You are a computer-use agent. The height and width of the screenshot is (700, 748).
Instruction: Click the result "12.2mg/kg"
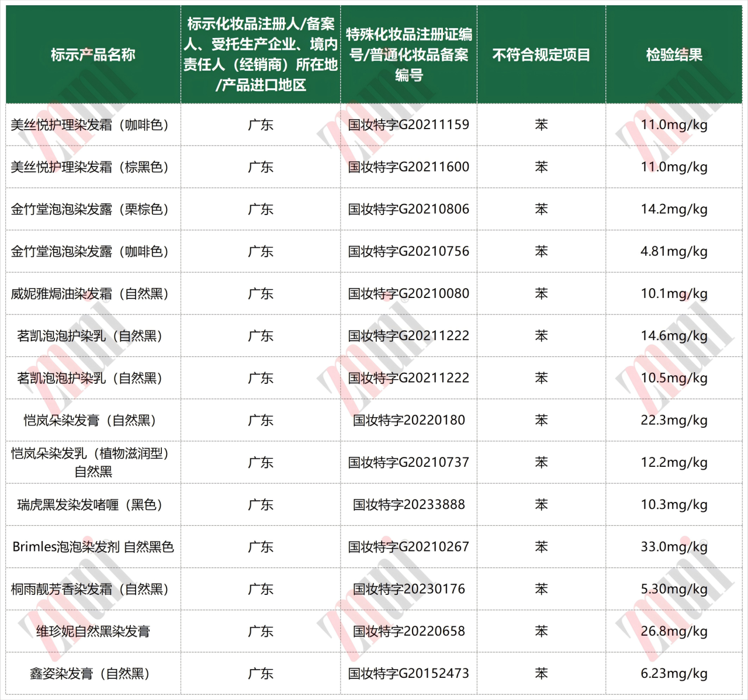(x=674, y=462)
